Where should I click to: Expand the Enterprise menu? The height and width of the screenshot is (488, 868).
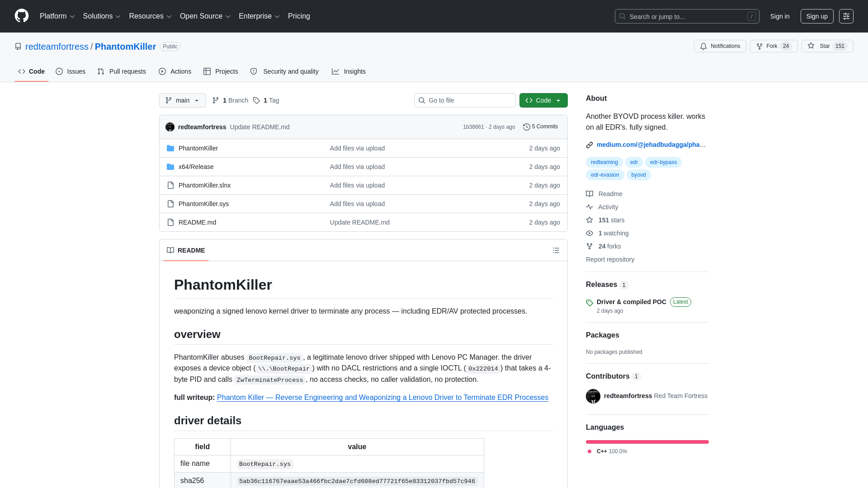(x=259, y=16)
